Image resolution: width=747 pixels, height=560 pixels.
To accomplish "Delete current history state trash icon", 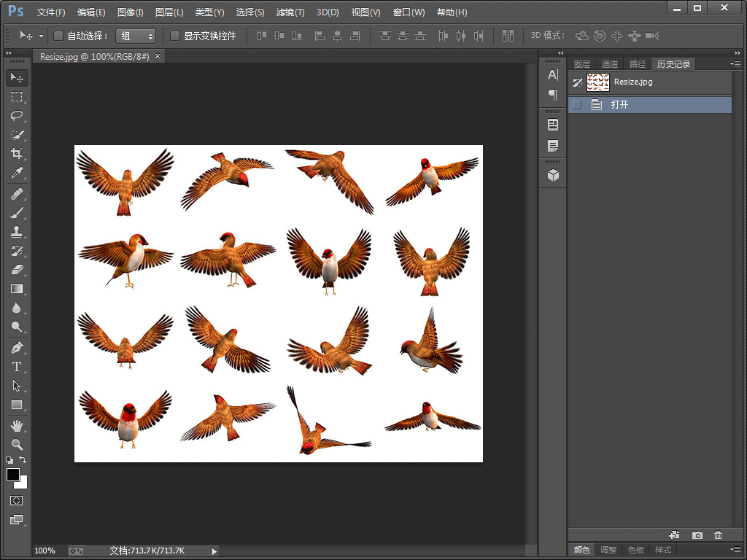I will pyautogui.click(x=719, y=534).
